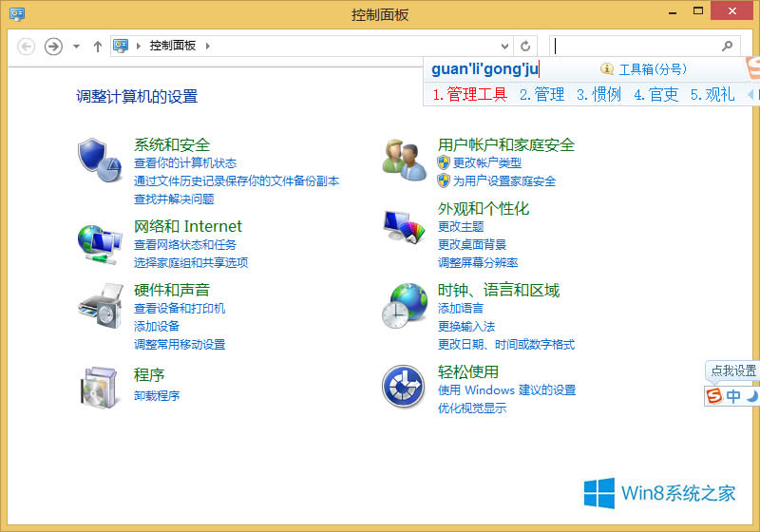
Task: Refresh the Control Panel address bar
Action: [x=525, y=46]
